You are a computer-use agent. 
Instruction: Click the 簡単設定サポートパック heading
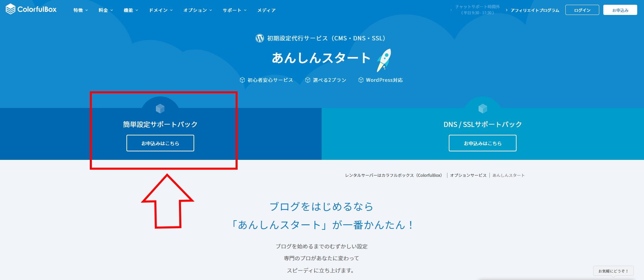(x=160, y=124)
